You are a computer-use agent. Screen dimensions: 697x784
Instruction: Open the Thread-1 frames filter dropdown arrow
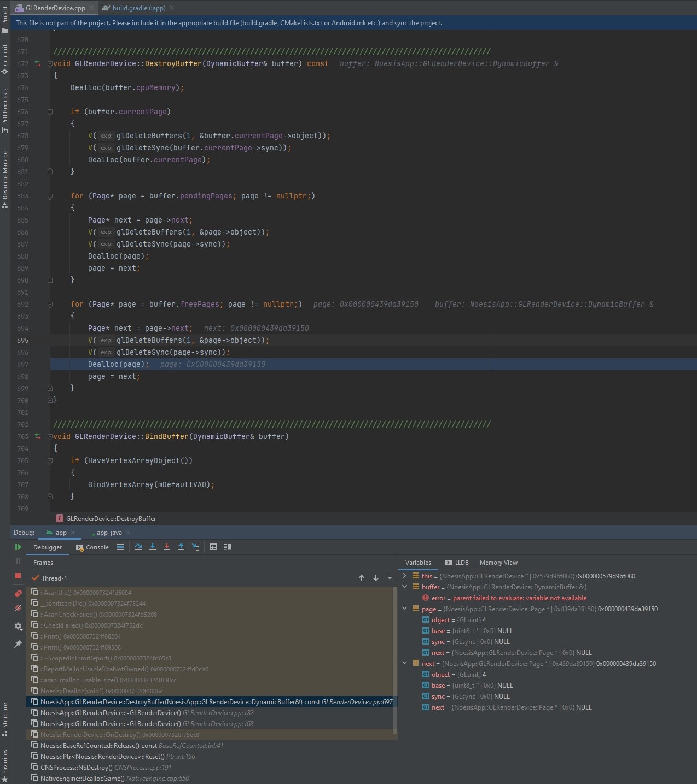pos(390,578)
